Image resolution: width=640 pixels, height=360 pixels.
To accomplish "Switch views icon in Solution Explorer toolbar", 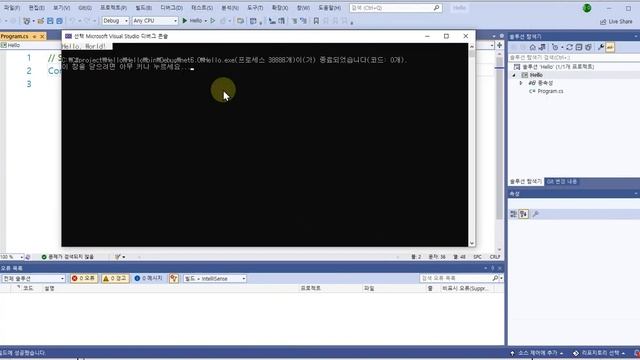I will pyautogui.click(x=542, y=47).
